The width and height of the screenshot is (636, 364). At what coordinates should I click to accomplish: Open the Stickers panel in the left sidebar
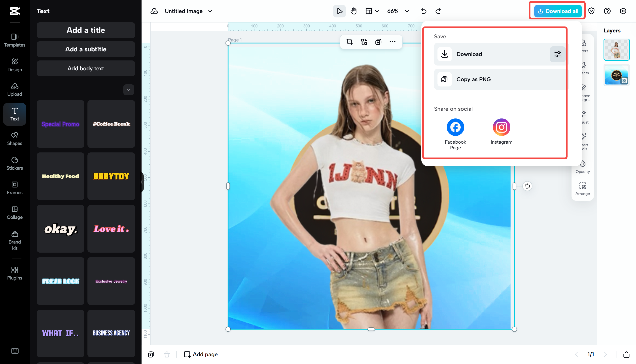pos(15,164)
